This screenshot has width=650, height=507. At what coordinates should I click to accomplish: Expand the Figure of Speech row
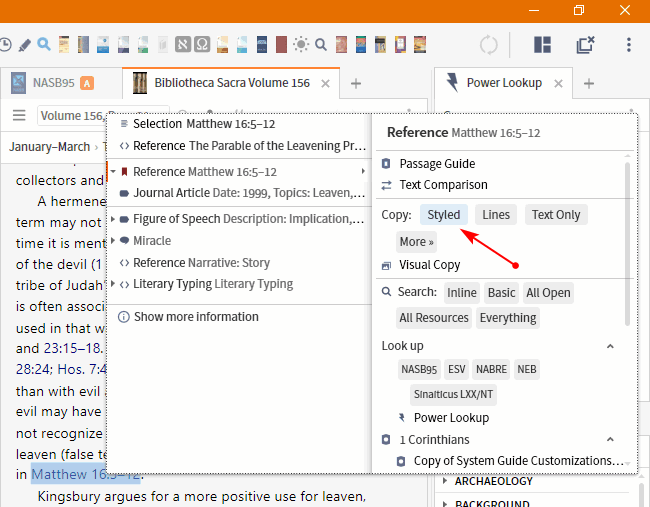[112, 219]
